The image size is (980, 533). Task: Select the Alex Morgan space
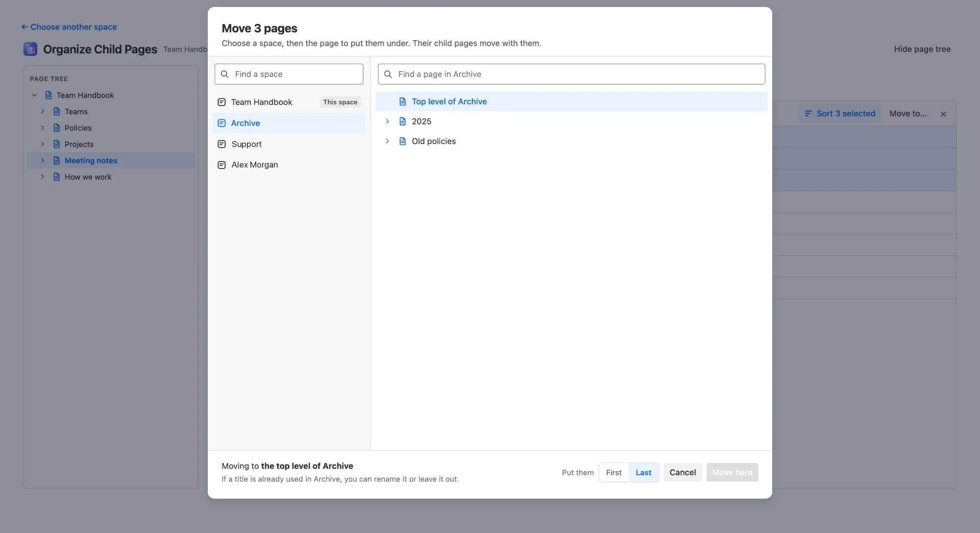pyautogui.click(x=289, y=165)
